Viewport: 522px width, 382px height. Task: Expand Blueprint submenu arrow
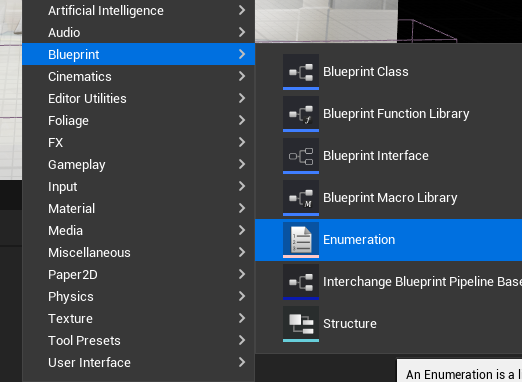click(242, 54)
